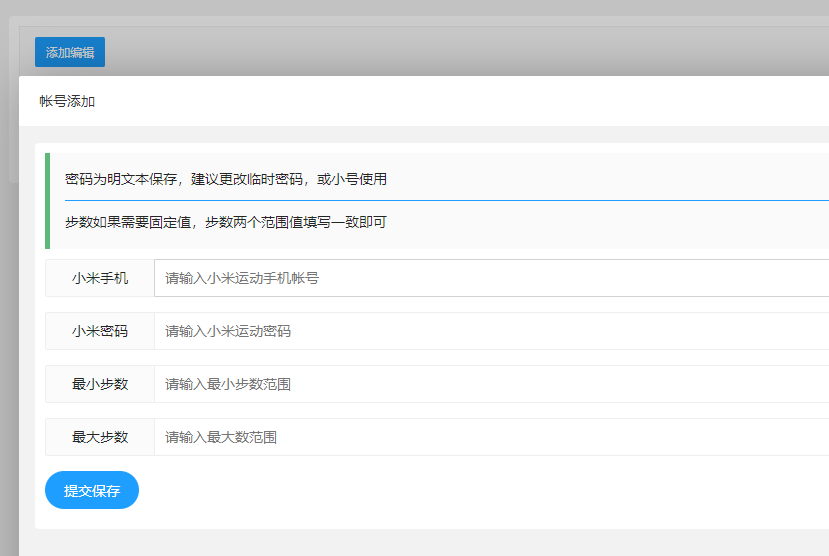
Task: Click the empty white area beside 提交保存
Action: point(450,490)
